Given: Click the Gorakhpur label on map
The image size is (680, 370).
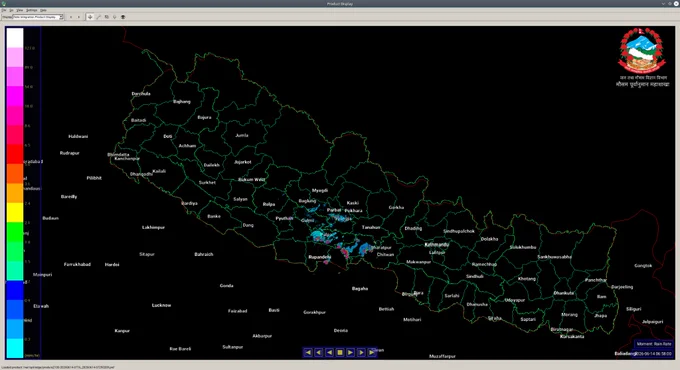Looking at the screenshot, I should [314, 312].
